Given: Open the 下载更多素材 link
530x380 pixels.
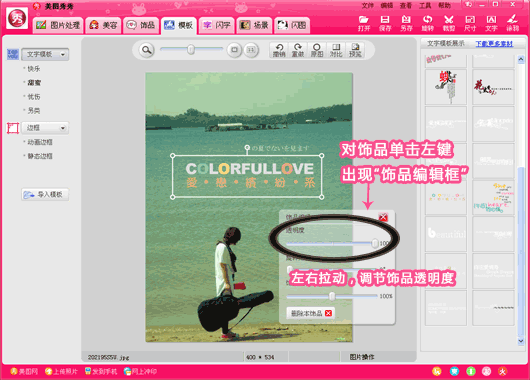Looking at the screenshot, I should pyautogui.click(x=494, y=44).
